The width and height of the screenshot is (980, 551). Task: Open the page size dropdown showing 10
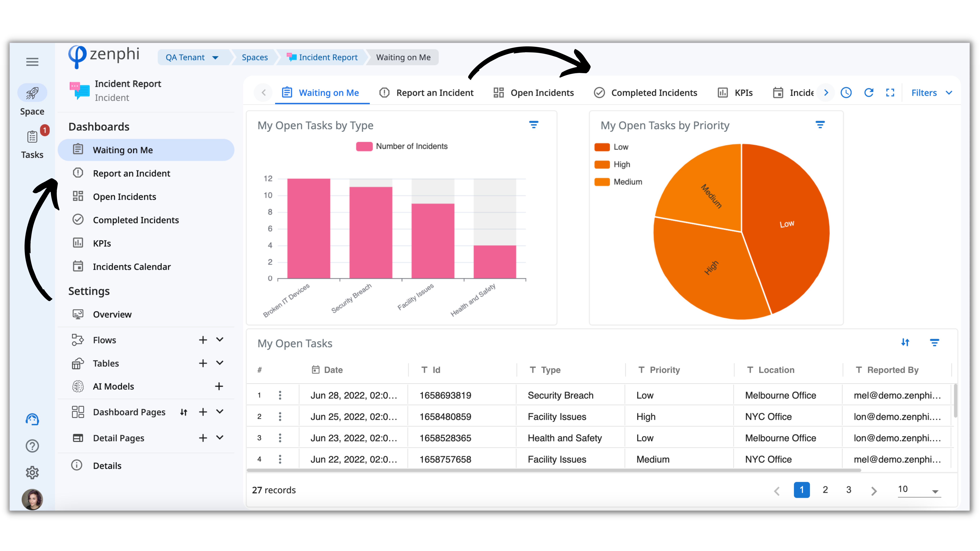(x=919, y=490)
